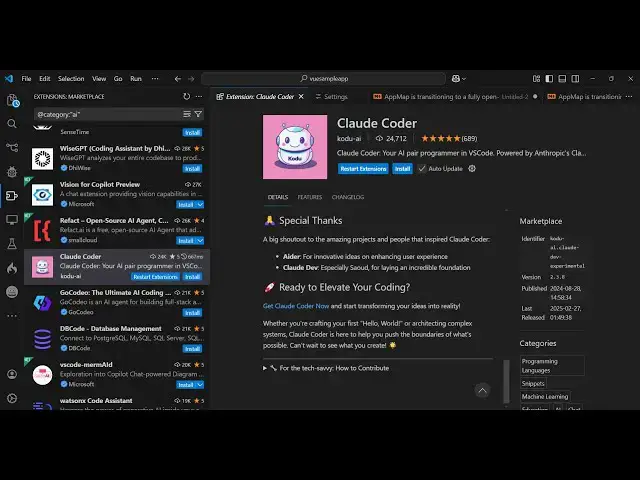This screenshot has width=640, height=480.
Task: Open the Run menu
Action: 136,79
